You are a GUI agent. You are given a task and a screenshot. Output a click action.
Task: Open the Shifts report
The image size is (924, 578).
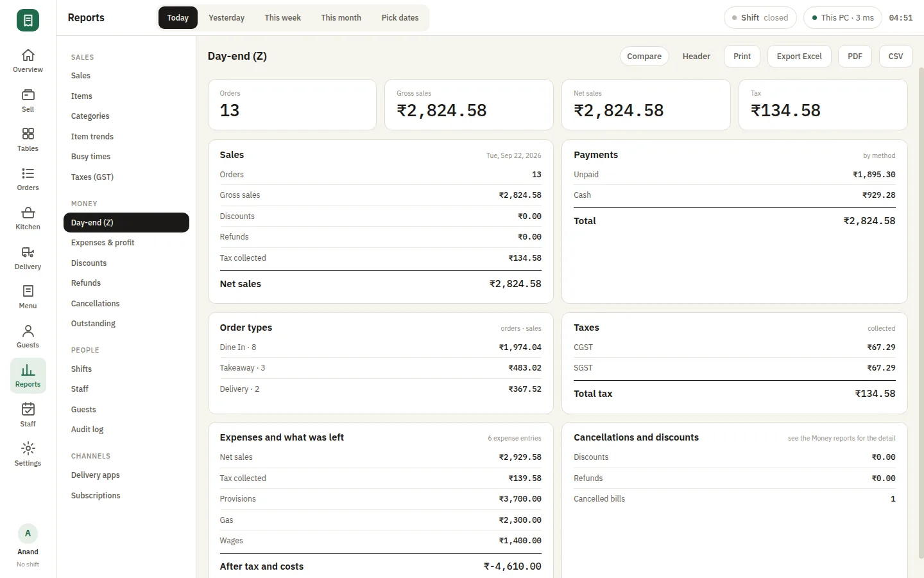(x=126, y=369)
